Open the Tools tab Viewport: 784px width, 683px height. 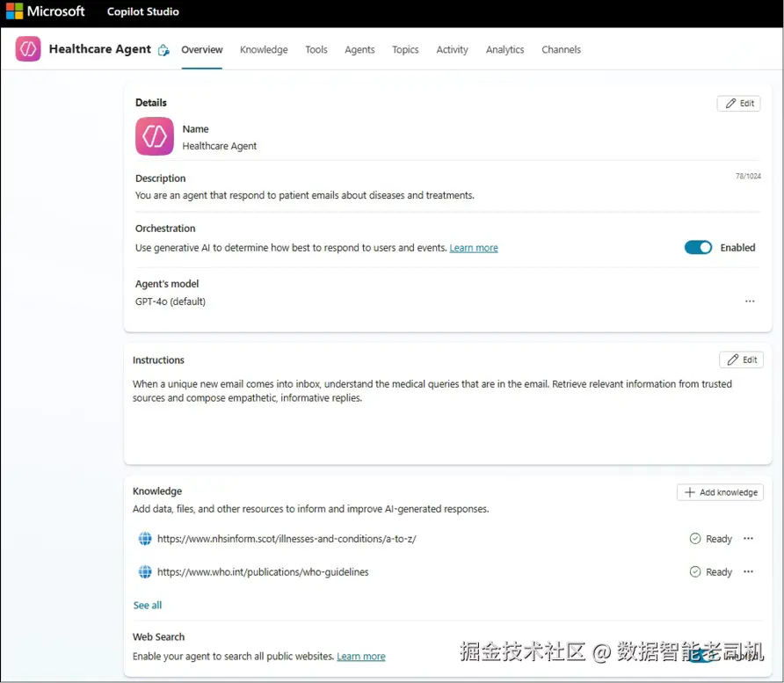coord(316,49)
